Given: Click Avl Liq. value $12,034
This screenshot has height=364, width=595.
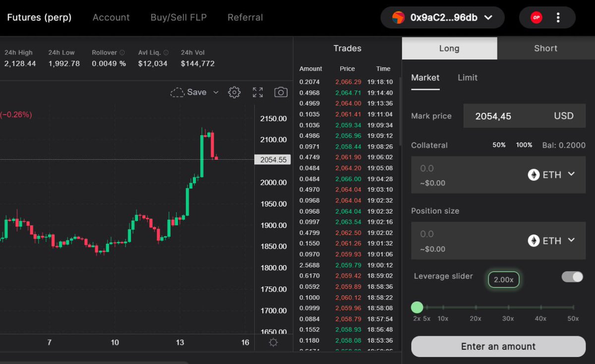Looking at the screenshot, I should pos(153,63).
